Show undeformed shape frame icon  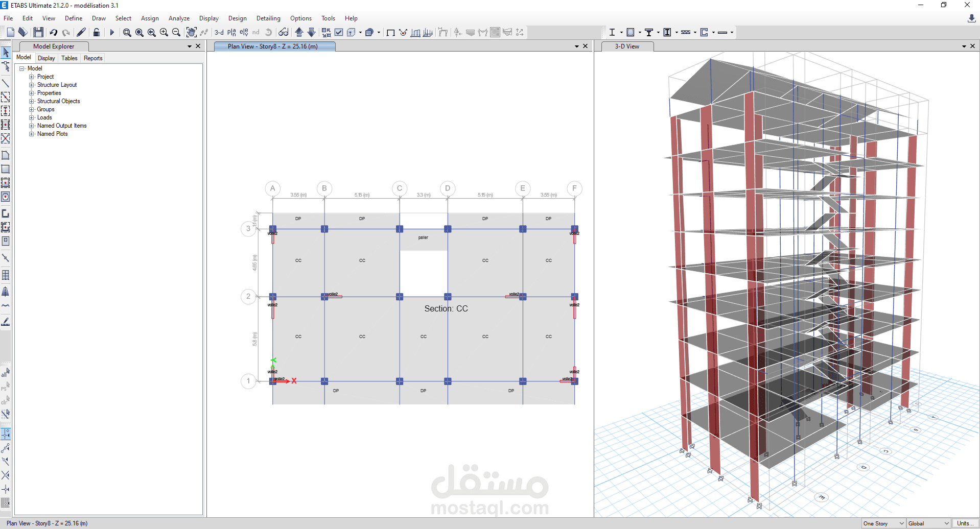(391, 32)
